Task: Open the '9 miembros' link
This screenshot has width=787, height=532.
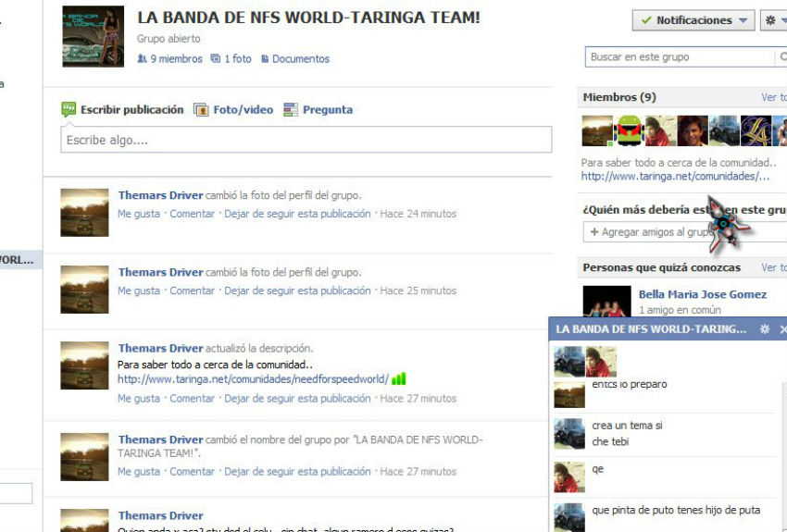Action: (176, 58)
